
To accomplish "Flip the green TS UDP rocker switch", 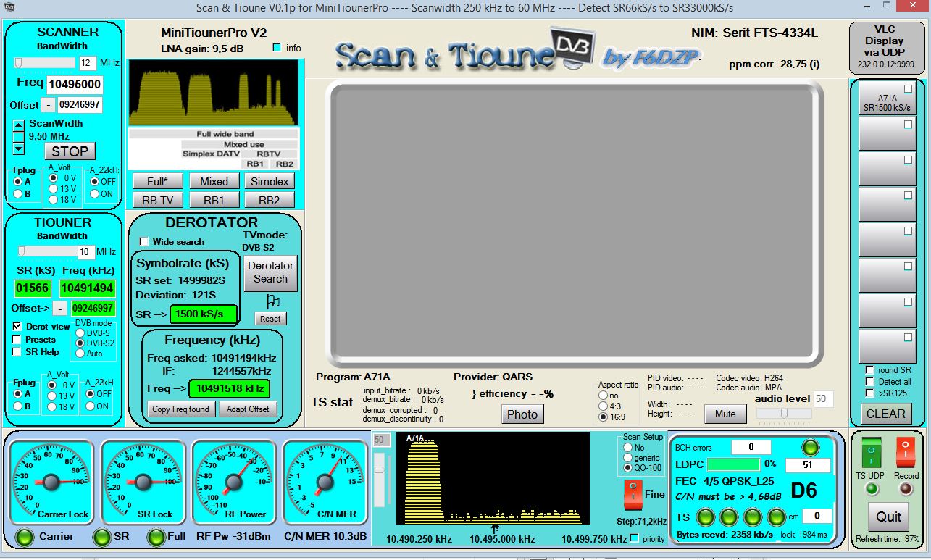I will (x=872, y=453).
